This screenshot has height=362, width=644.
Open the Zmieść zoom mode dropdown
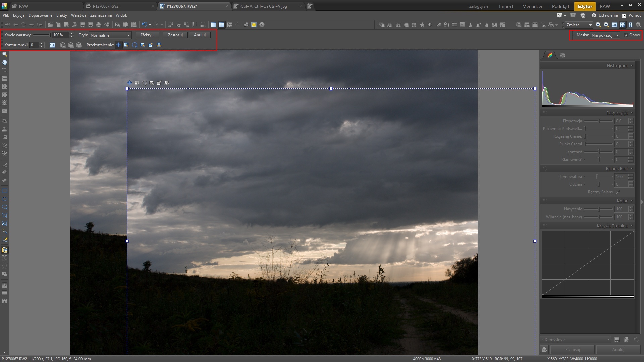click(x=579, y=25)
